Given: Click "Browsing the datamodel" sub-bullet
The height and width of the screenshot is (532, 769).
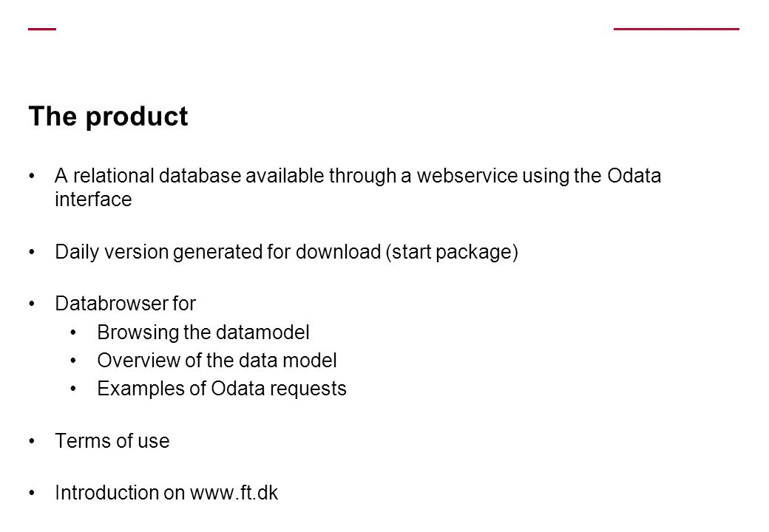Looking at the screenshot, I should pyautogui.click(x=203, y=332).
